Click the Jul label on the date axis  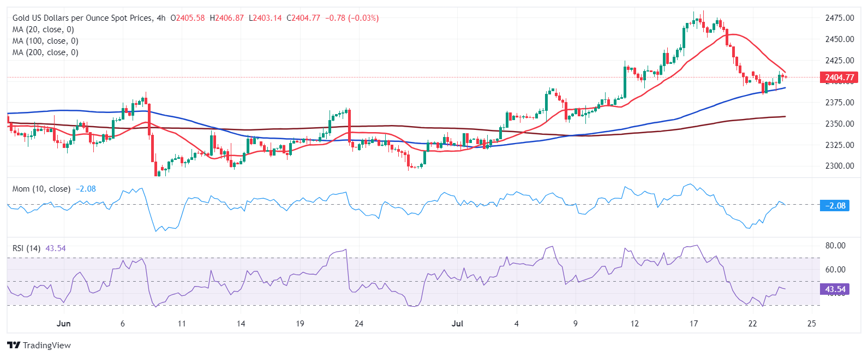click(458, 324)
